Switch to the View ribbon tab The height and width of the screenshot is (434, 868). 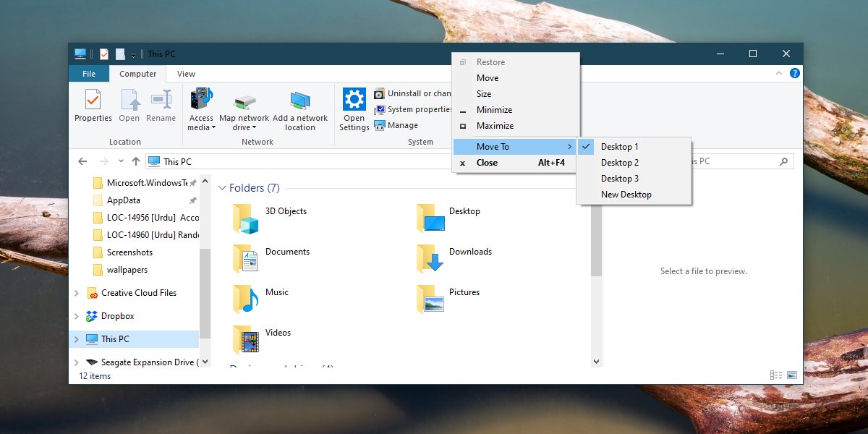[186, 73]
